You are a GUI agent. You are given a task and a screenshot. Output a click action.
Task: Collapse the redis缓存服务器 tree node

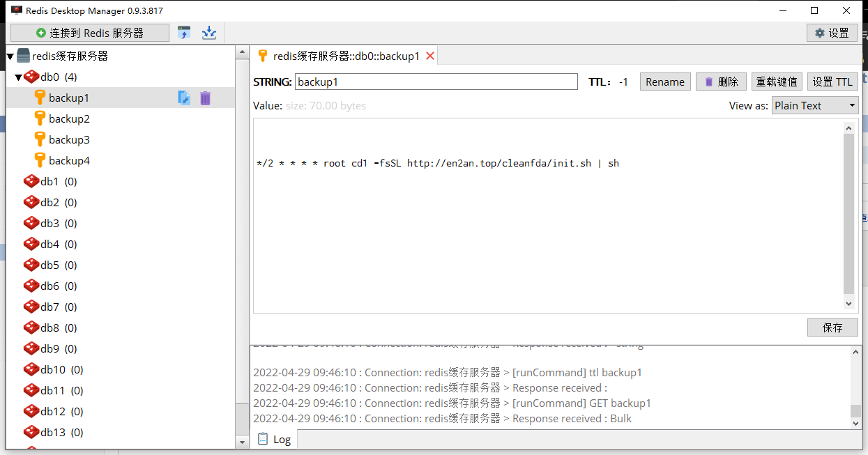point(10,56)
